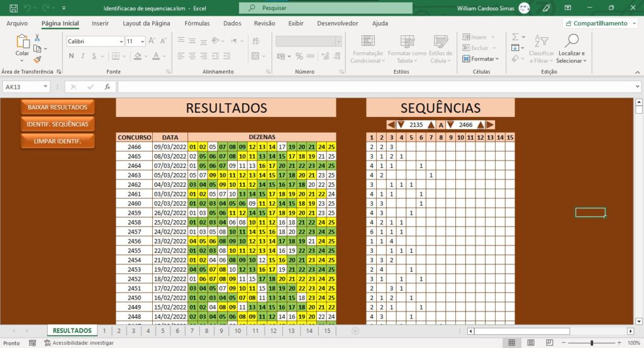The image size is (644, 348).
Task: Expand the Name Box AK13 dropdown
Action: tap(45, 87)
